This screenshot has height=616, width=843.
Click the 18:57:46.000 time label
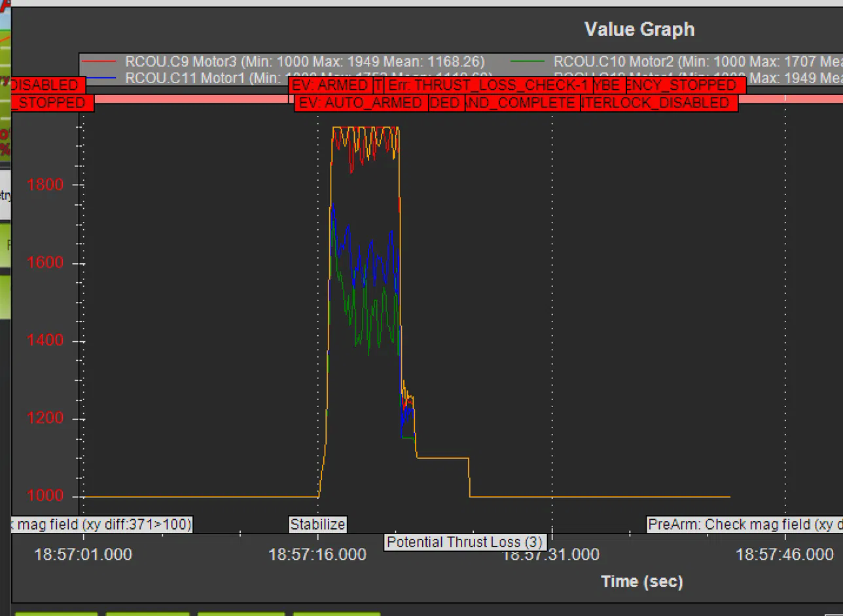pos(785,555)
